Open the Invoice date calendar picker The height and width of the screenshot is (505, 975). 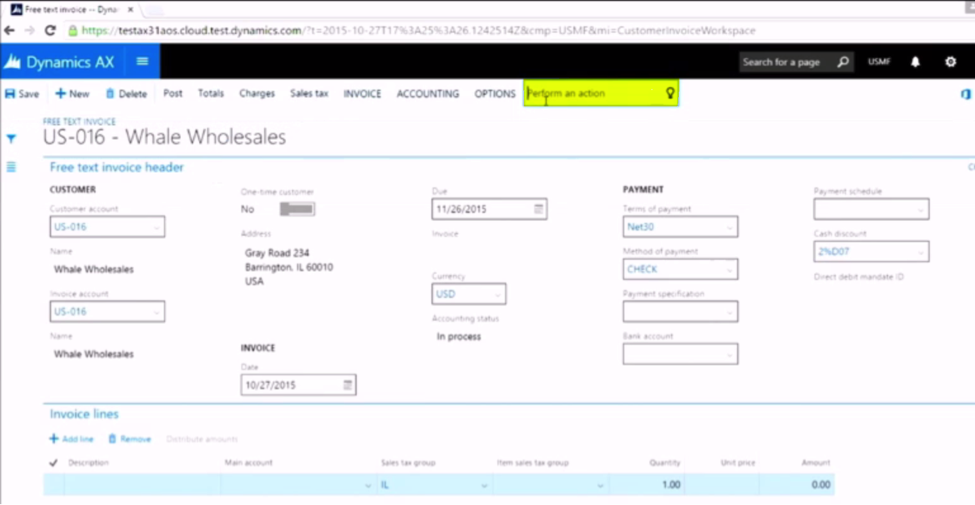[348, 385]
